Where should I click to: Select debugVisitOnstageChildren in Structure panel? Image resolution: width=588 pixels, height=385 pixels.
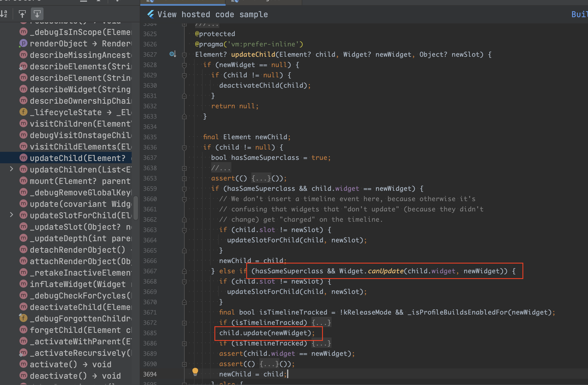point(81,135)
